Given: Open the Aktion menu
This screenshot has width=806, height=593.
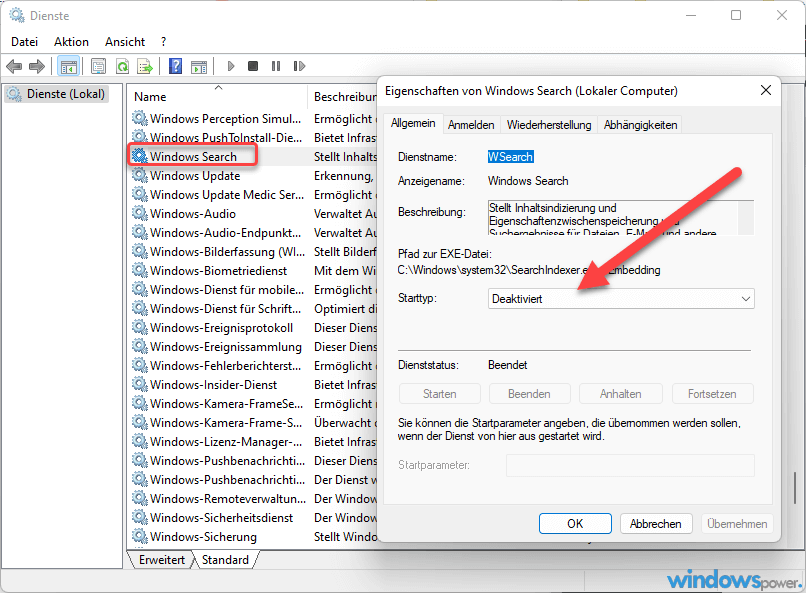Looking at the screenshot, I should click(71, 42).
